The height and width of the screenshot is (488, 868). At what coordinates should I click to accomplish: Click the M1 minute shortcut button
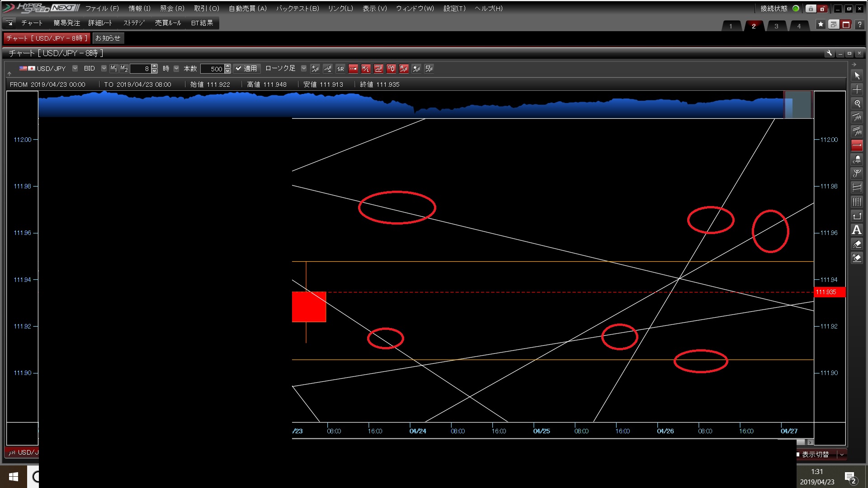pos(113,69)
